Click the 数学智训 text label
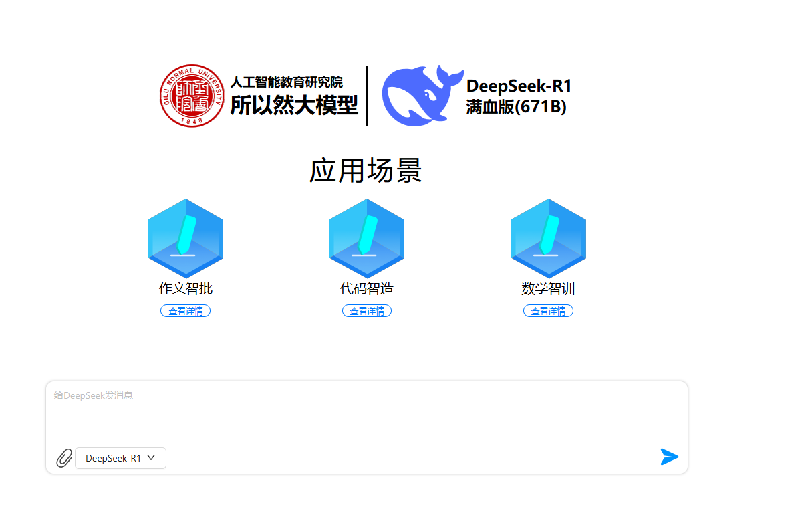 [x=548, y=288]
